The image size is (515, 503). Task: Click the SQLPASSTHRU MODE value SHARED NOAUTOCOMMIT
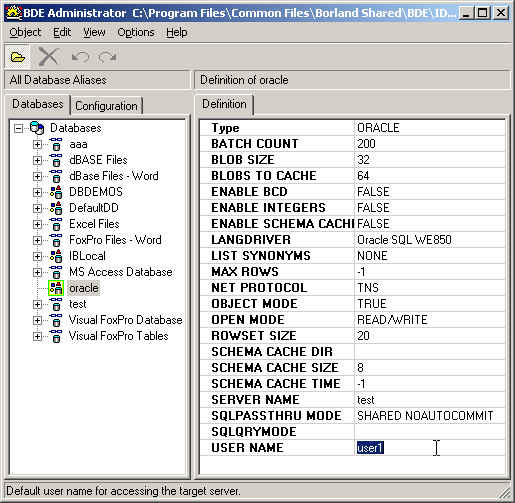(425, 416)
